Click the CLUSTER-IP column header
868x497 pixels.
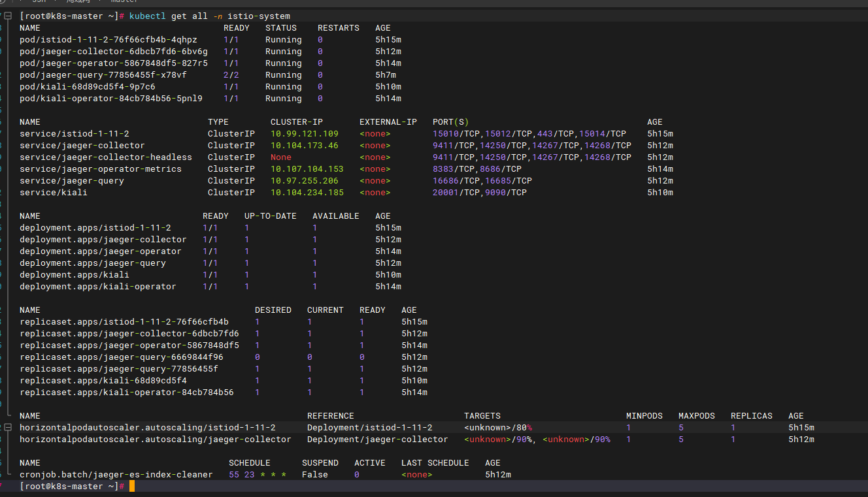tap(297, 121)
